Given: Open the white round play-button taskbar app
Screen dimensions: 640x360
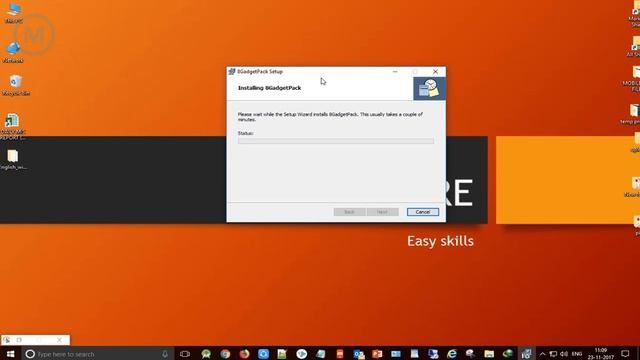Looking at the screenshot, I should click(302, 354).
